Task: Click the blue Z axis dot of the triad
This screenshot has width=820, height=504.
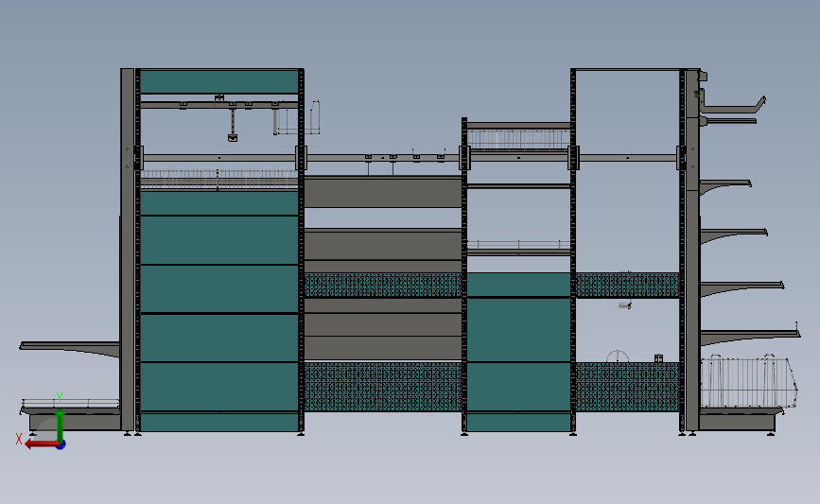Action: coord(61,445)
